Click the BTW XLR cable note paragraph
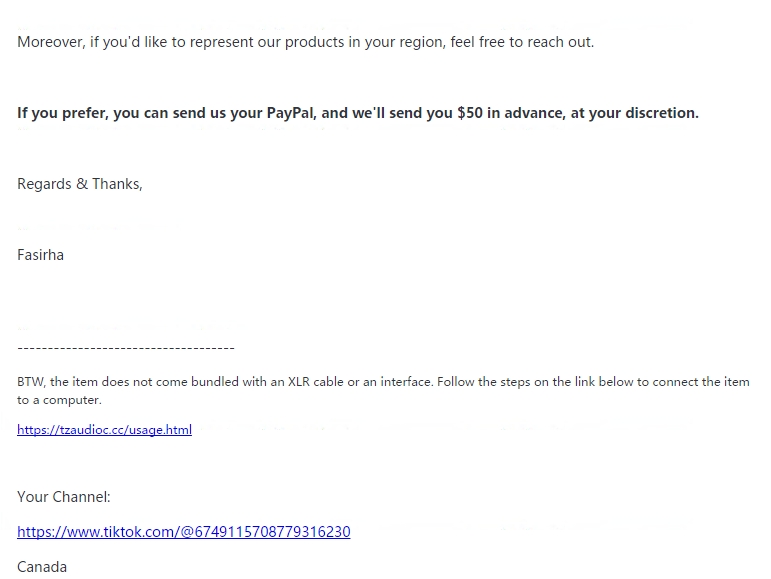The width and height of the screenshot is (771, 579). point(384,391)
